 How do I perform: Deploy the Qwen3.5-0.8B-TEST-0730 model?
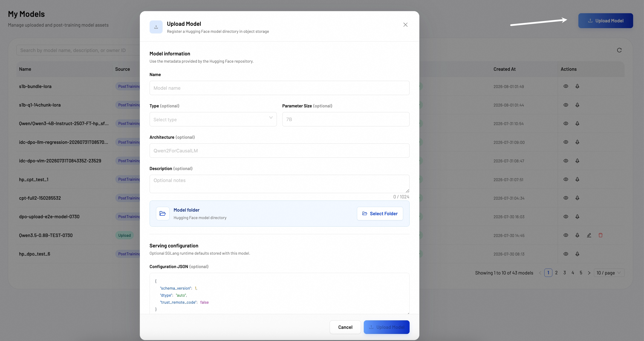click(x=577, y=235)
